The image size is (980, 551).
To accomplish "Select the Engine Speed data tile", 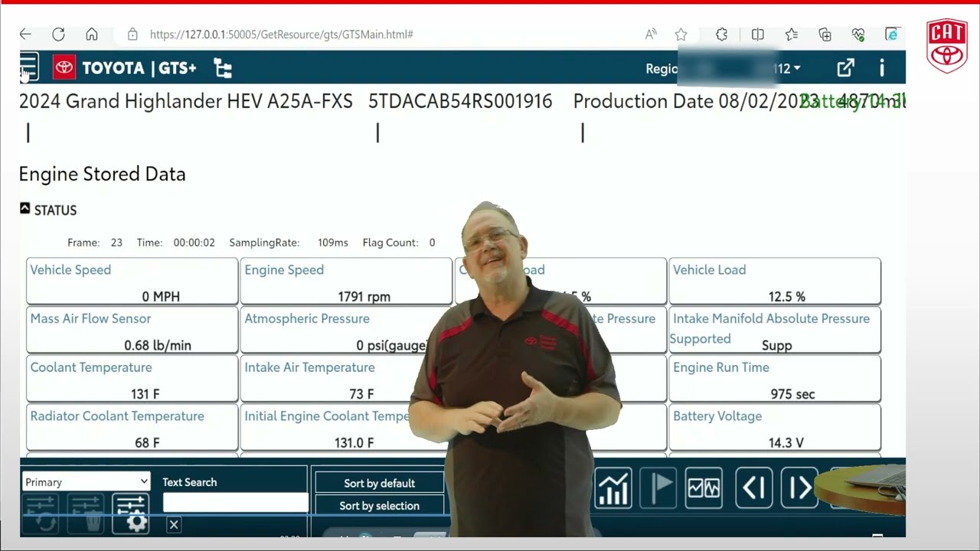I will pyautogui.click(x=346, y=282).
